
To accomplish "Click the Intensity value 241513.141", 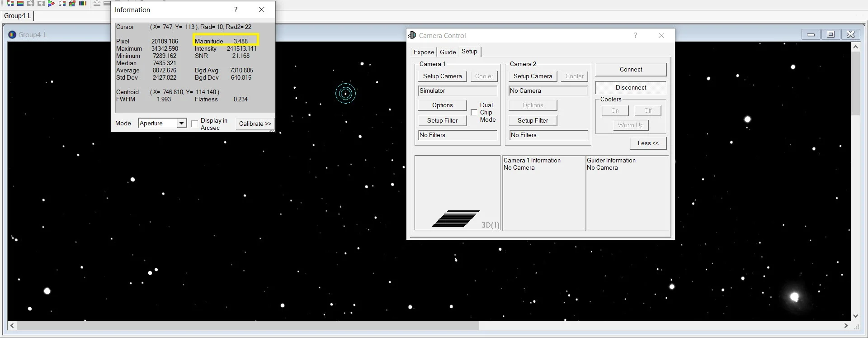I will 241,48.
